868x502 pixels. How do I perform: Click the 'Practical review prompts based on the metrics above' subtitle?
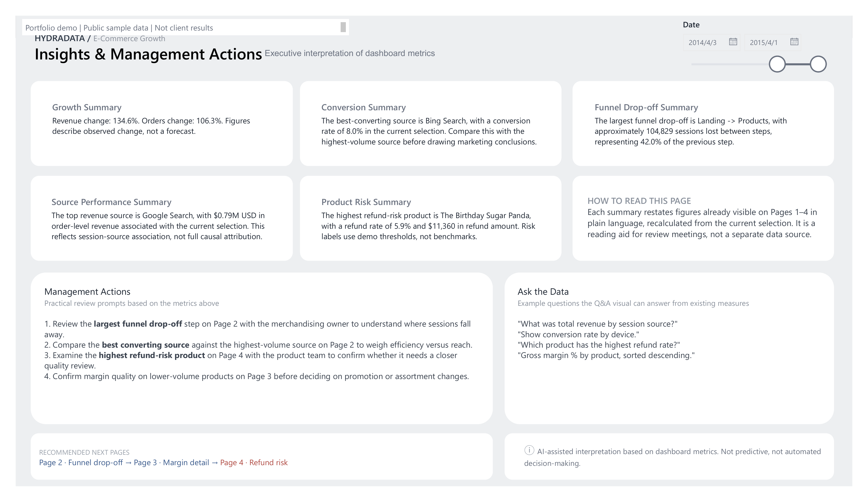132,303
